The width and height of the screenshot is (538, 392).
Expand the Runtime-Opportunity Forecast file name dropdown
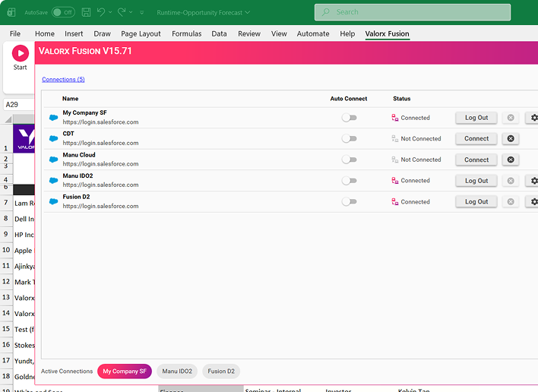click(248, 12)
